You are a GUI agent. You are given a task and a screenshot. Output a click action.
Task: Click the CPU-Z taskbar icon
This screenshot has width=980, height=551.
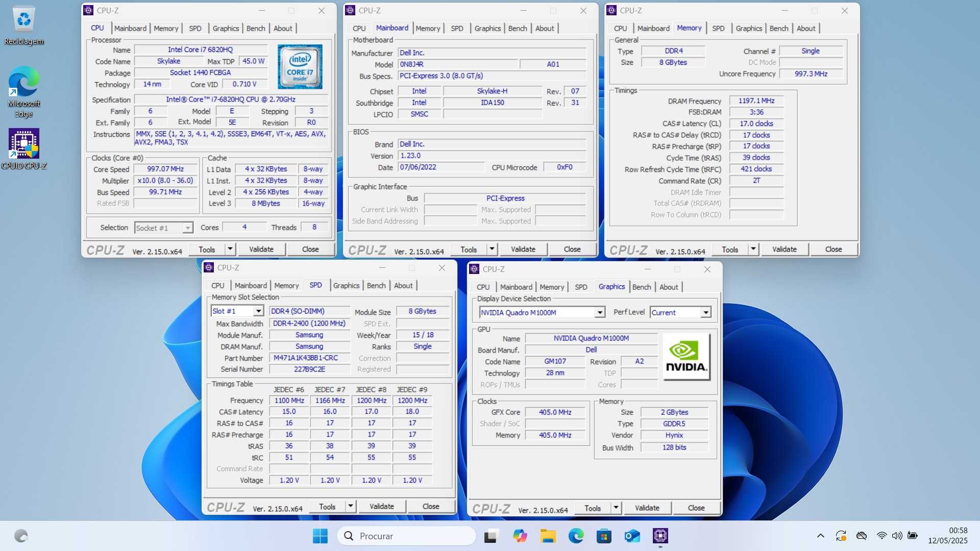(x=660, y=536)
